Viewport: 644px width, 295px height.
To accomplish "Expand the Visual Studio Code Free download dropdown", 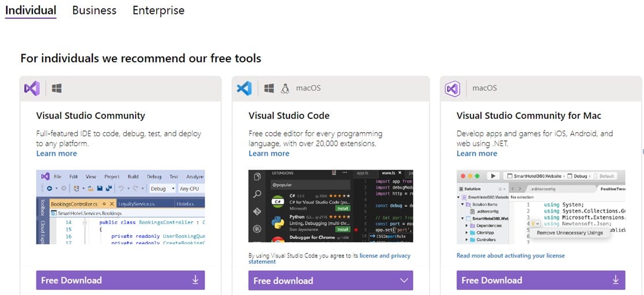I will tap(404, 281).
